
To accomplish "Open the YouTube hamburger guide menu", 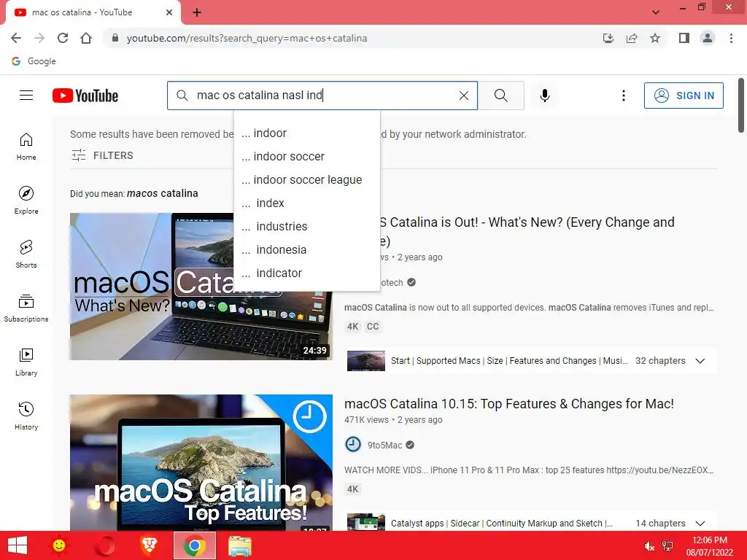I will 26,96.
